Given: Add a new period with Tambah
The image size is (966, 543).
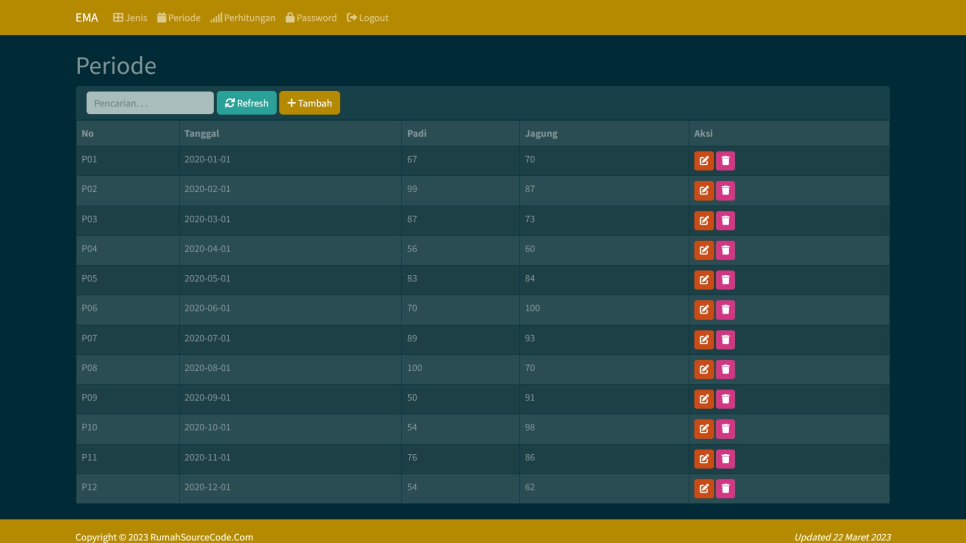Looking at the screenshot, I should pos(309,103).
